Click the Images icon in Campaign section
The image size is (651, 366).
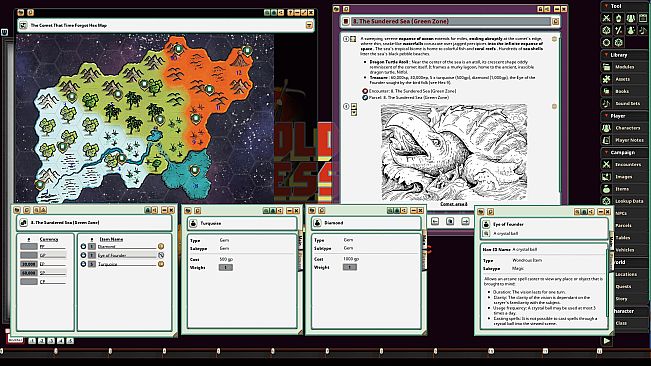pos(607,177)
